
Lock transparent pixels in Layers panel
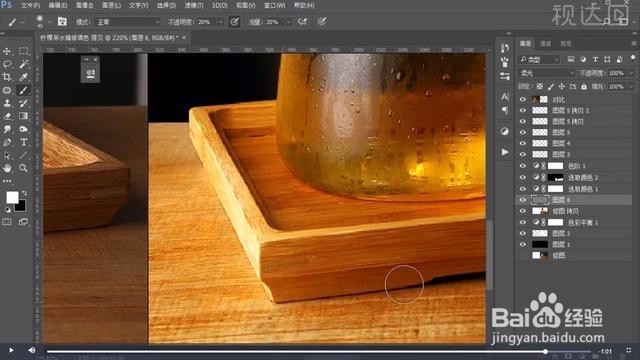point(540,87)
